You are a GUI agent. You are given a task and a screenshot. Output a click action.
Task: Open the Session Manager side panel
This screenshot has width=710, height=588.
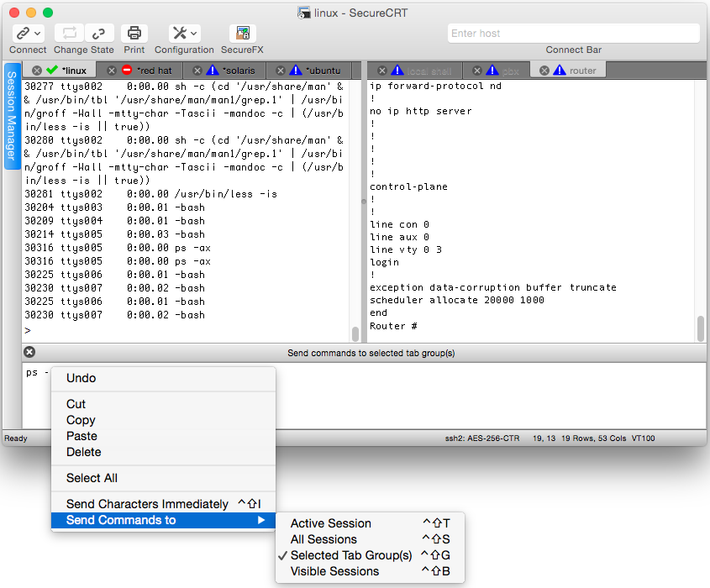tap(12, 116)
